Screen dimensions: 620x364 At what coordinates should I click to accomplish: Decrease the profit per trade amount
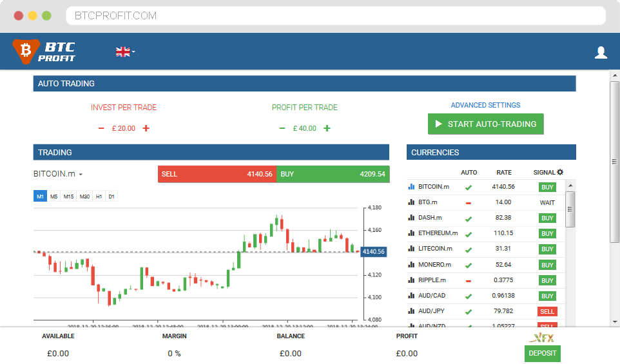pos(282,128)
